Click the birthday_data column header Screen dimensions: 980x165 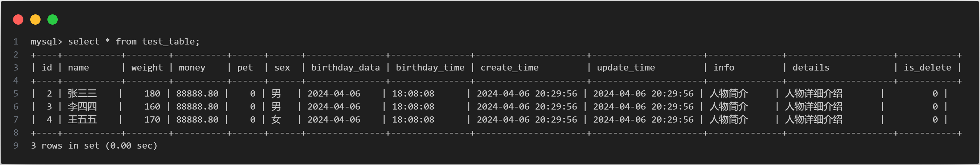coord(345,67)
